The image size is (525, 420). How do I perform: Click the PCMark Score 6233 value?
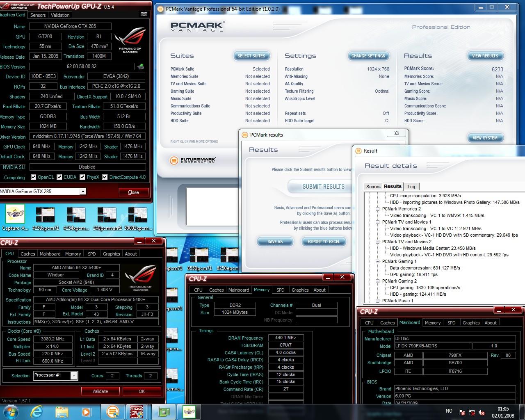click(x=497, y=69)
